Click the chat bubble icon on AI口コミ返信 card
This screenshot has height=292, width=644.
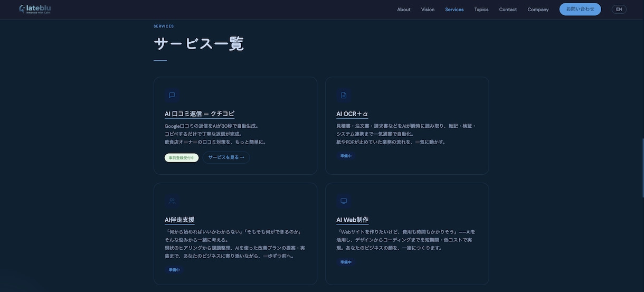point(172,95)
